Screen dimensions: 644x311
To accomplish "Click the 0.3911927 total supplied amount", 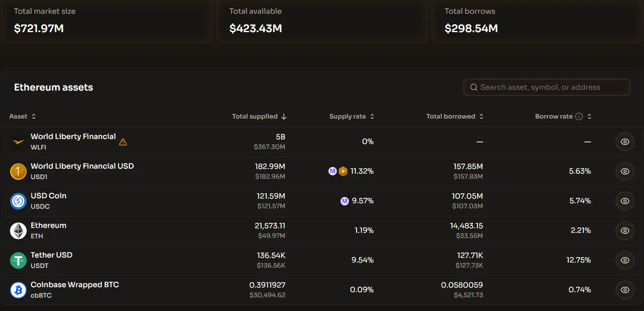I will coord(268,285).
